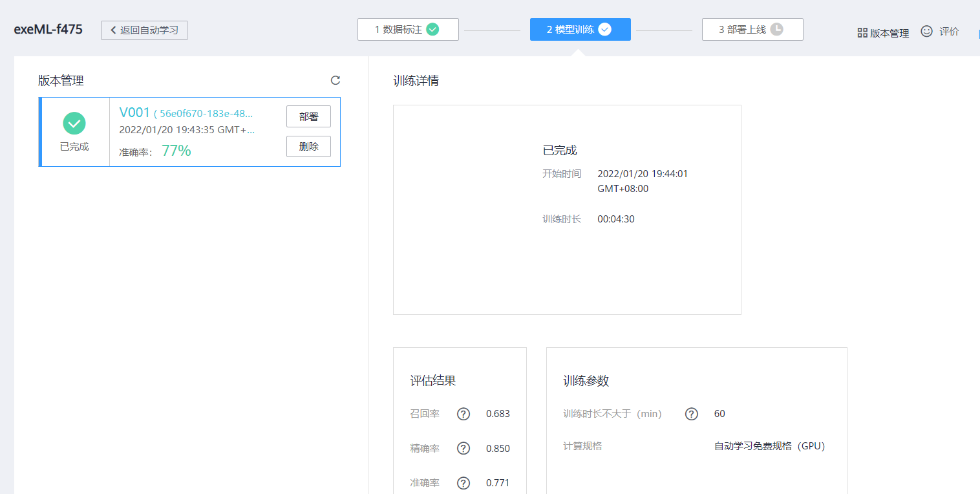The image size is (980, 494).
Task: Click 返回自动学习 to go back
Action: click(x=144, y=30)
